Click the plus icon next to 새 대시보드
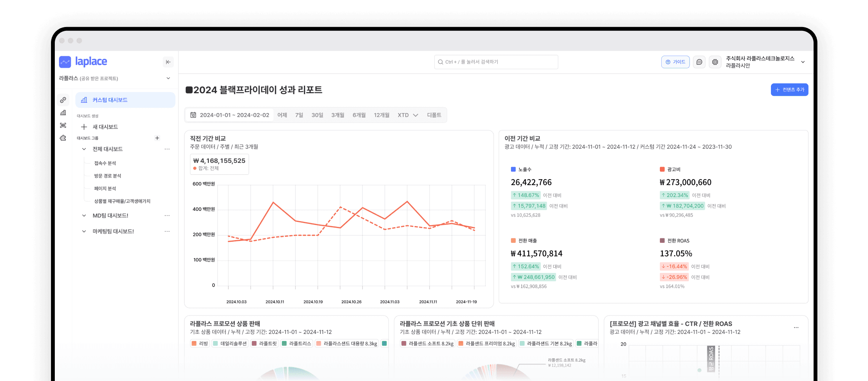 pyautogui.click(x=84, y=127)
